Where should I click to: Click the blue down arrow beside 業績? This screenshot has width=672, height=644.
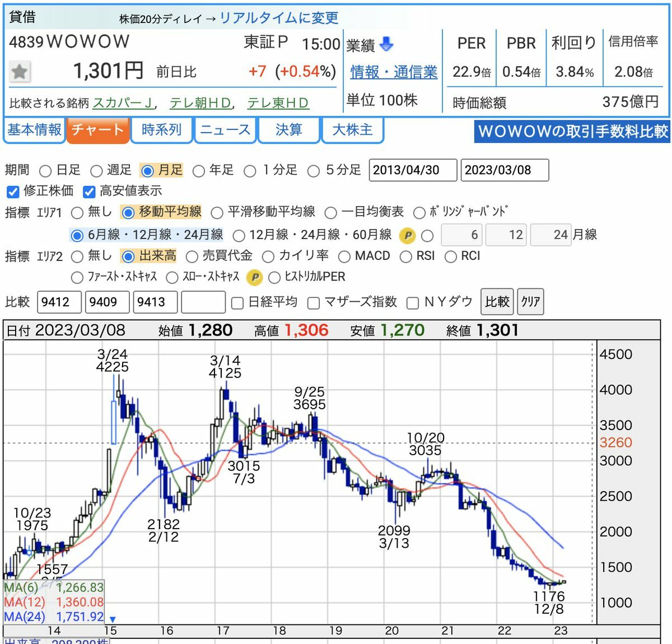(x=386, y=44)
